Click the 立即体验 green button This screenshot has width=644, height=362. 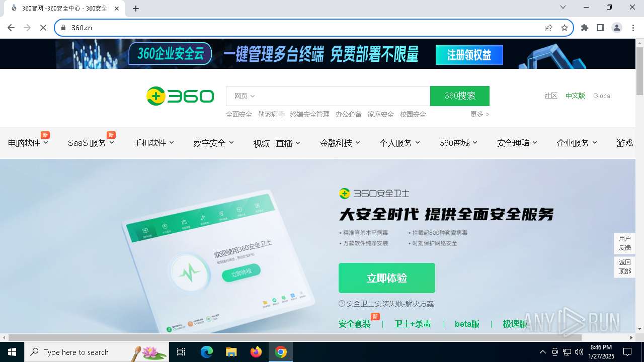tap(386, 278)
